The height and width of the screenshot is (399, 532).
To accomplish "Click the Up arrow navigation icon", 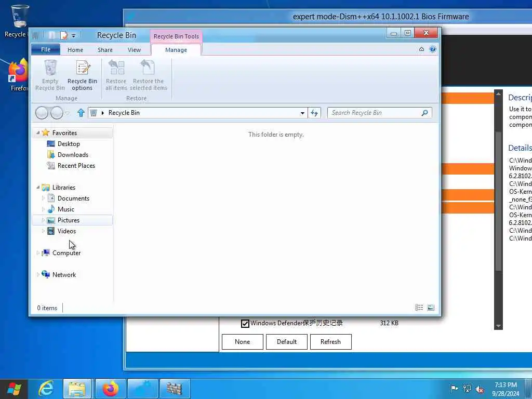I will (81, 113).
